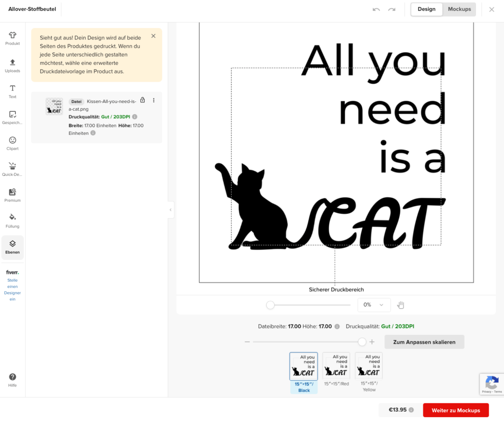Open the Hilfe help icon
Image resolution: width=504 pixels, height=421 pixels.
coord(12,379)
